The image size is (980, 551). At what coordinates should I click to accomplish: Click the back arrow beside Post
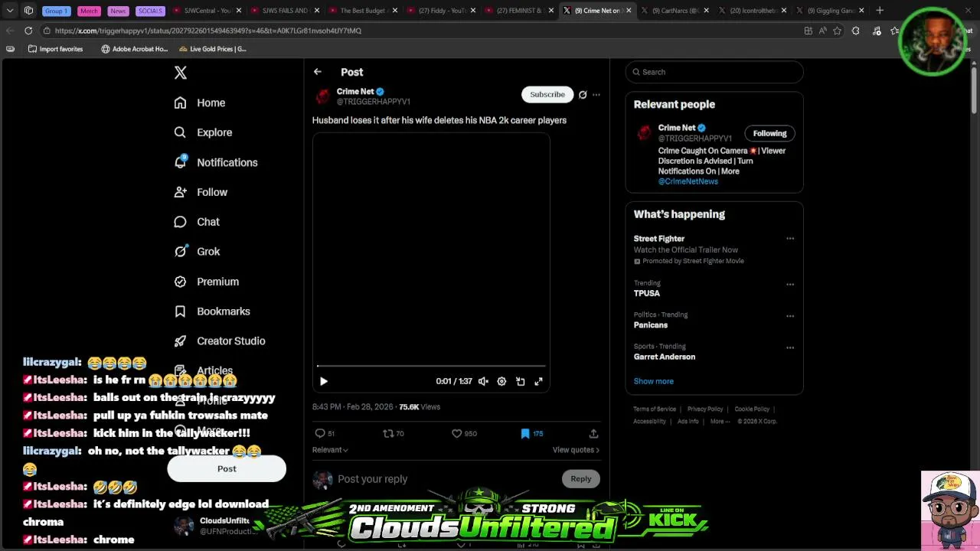click(x=317, y=72)
